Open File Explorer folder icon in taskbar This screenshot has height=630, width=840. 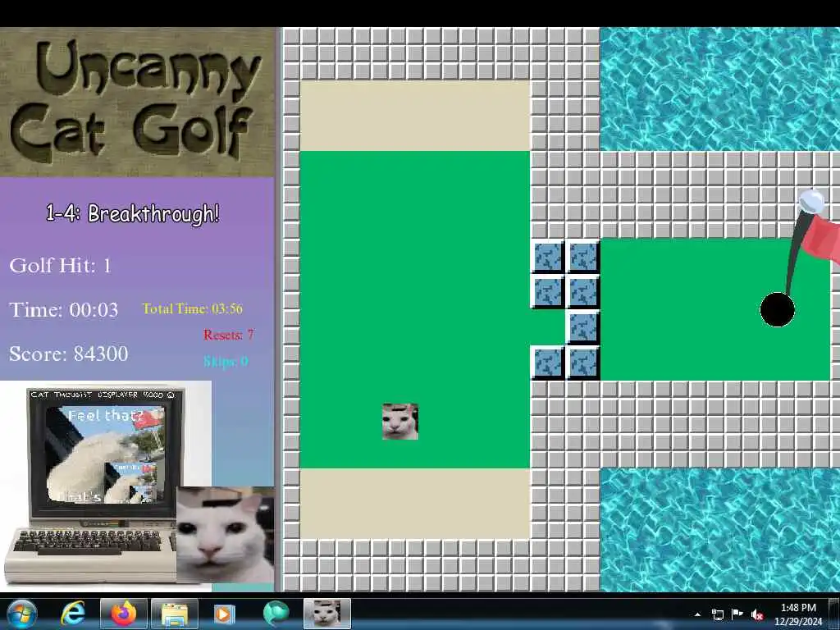point(175,614)
